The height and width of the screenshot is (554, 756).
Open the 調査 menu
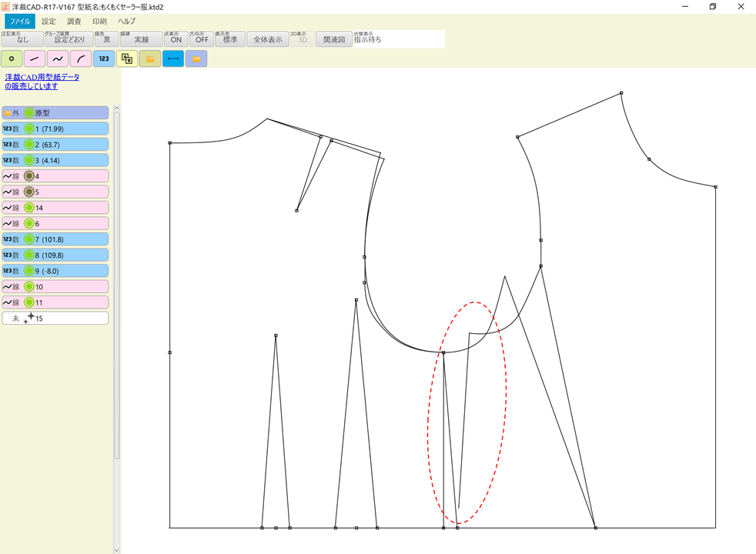pos(73,21)
